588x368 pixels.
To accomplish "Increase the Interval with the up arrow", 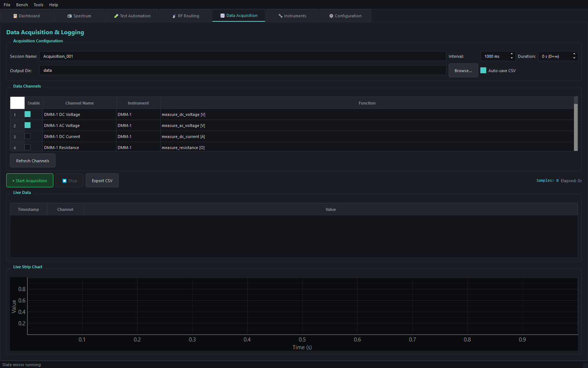I will (512, 54).
